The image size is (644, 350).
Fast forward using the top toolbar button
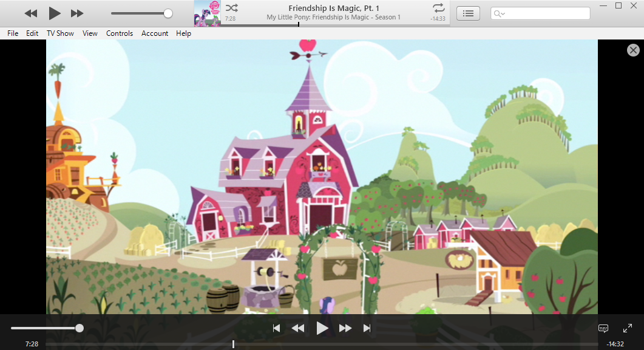[77, 13]
